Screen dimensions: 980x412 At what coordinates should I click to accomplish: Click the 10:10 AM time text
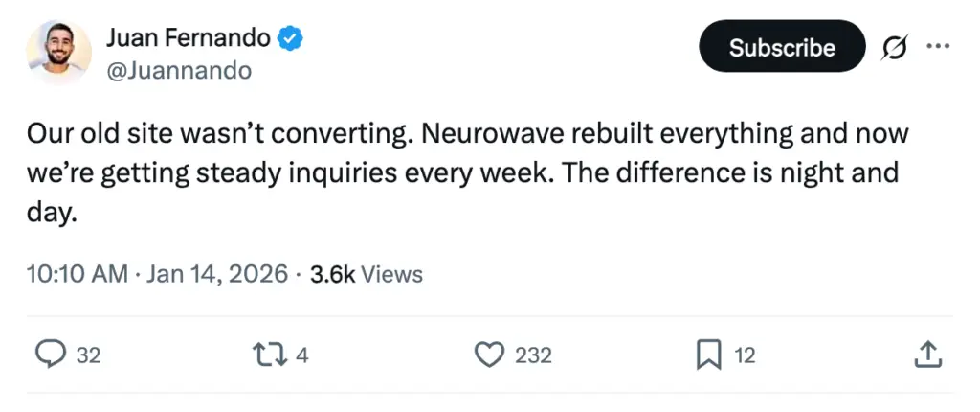click(x=78, y=274)
